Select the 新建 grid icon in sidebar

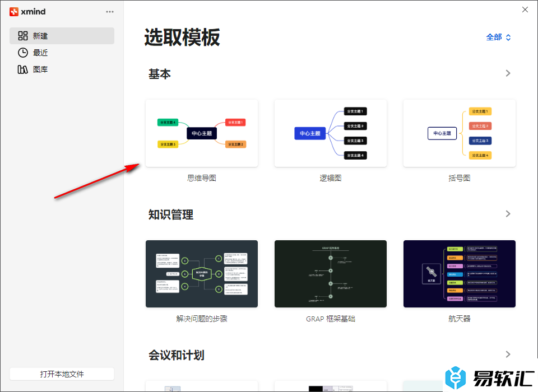pyautogui.click(x=23, y=36)
